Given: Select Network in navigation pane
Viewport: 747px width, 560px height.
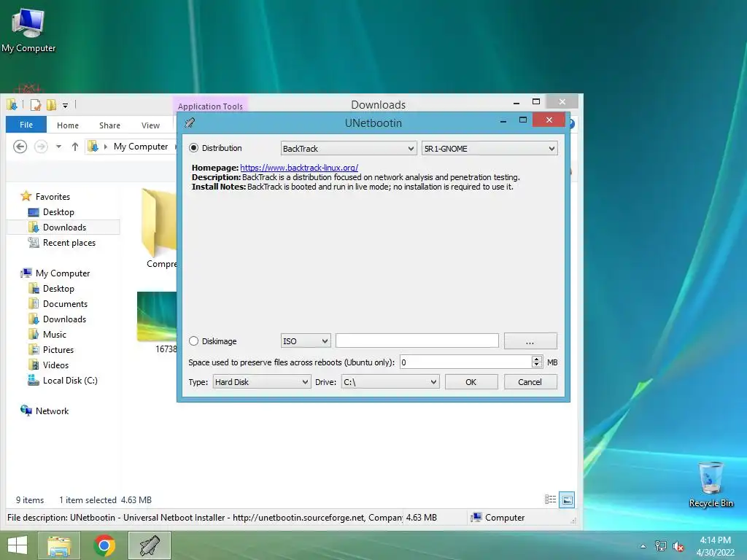Looking at the screenshot, I should click(x=52, y=411).
